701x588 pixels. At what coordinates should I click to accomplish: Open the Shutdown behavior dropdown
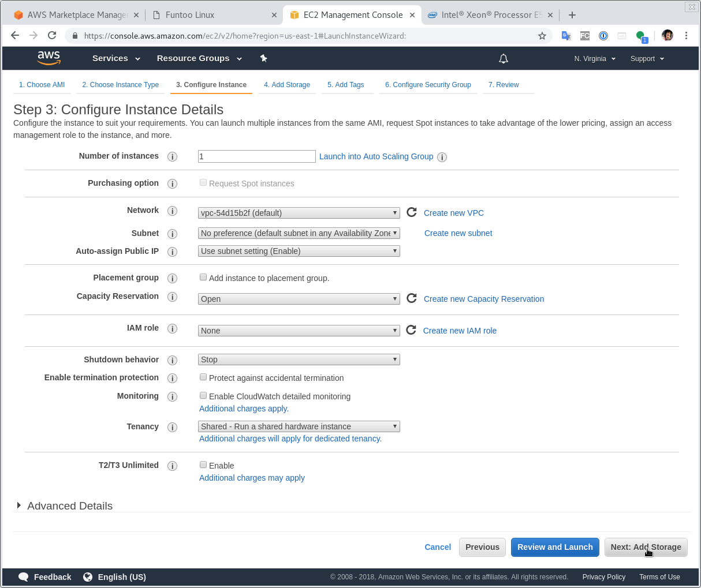pos(299,359)
